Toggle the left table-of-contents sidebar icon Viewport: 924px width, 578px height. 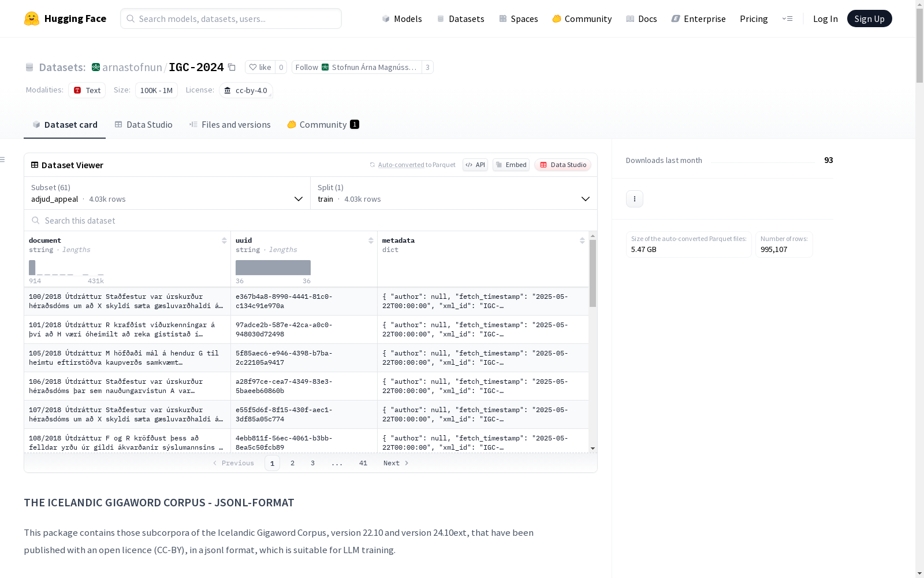tap(3, 160)
